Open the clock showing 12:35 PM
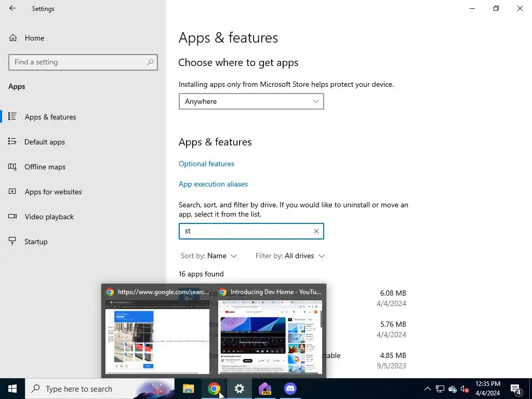This screenshot has width=532, height=399. coord(487,389)
